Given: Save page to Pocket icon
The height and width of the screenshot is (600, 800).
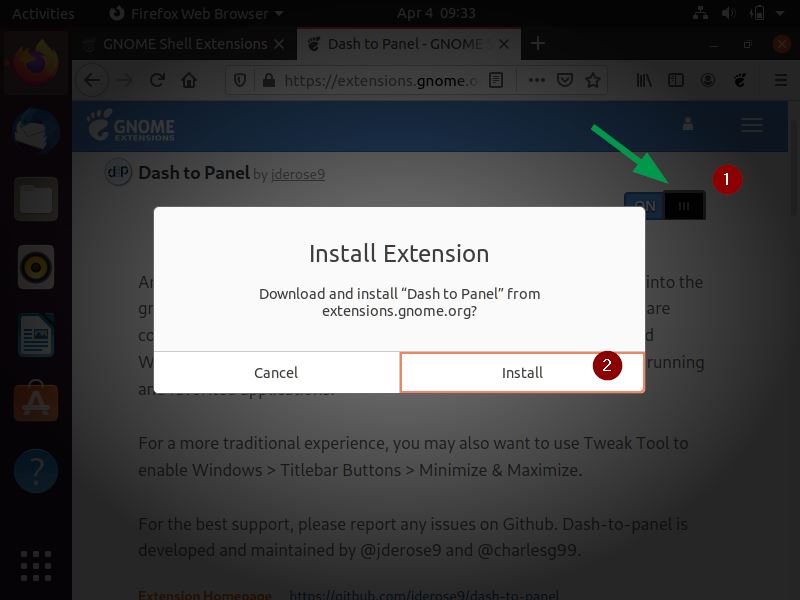Looking at the screenshot, I should click(565, 80).
